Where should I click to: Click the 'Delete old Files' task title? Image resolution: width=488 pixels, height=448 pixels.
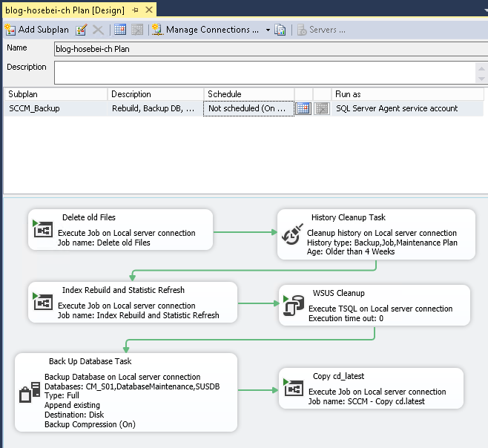coord(89,217)
